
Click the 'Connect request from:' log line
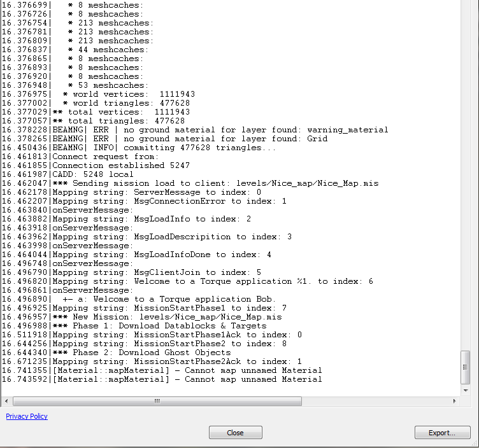click(80, 157)
